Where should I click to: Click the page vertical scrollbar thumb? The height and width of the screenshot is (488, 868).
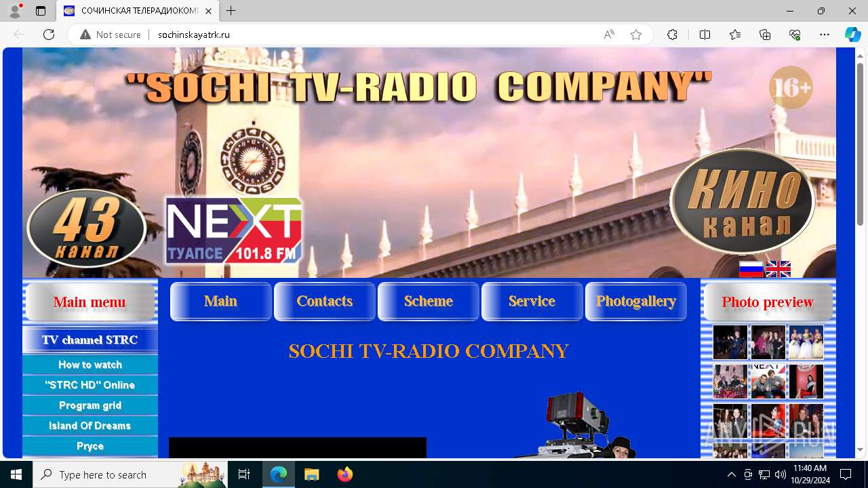click(x=860, y=144)
